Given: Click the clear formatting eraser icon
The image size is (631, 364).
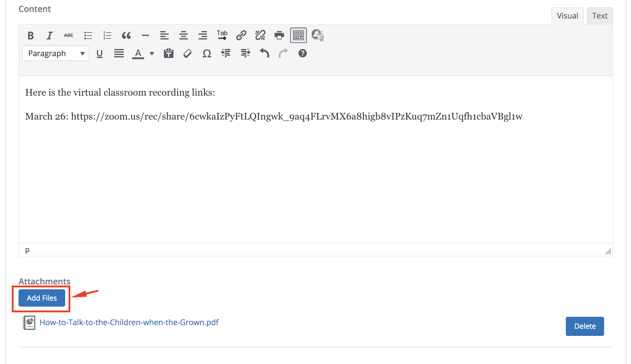Looking at the screenshot, I should point(188,53).
